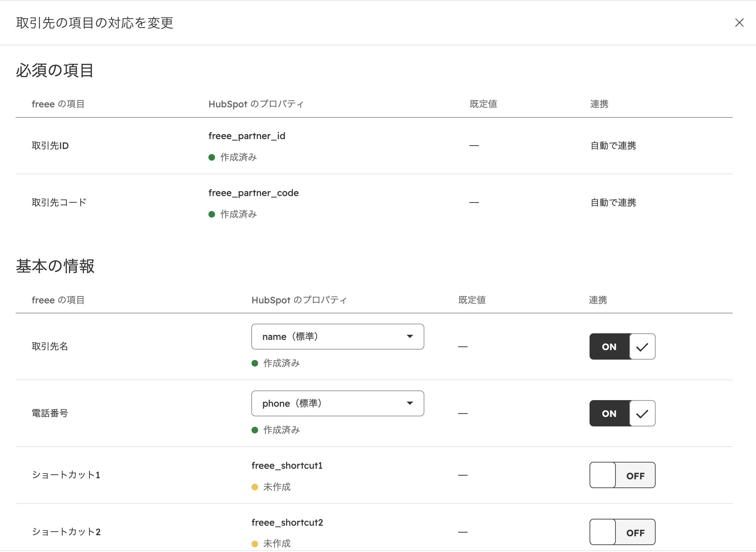Screen dimensions: 756x552
Task: Click the dialog title 取引先の項目の対応を変更
Action: (x=95, y=23)
